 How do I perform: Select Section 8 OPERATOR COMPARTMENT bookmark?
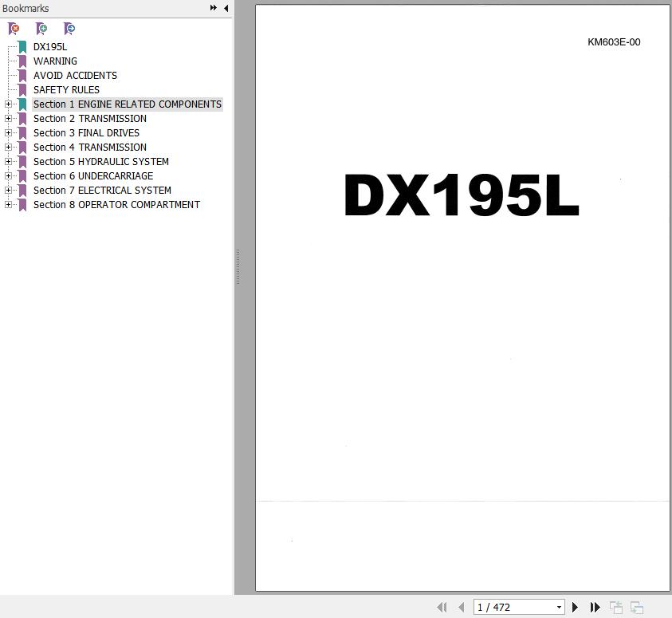[x=116, y=204]
